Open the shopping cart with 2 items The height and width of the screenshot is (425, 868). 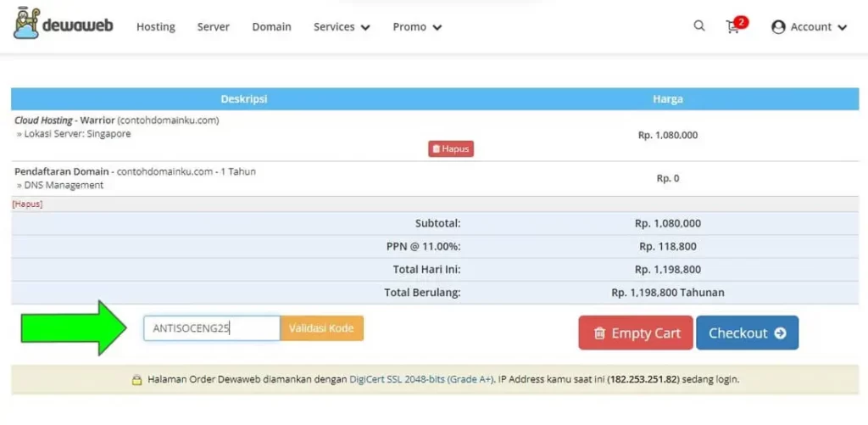[736, 26]
